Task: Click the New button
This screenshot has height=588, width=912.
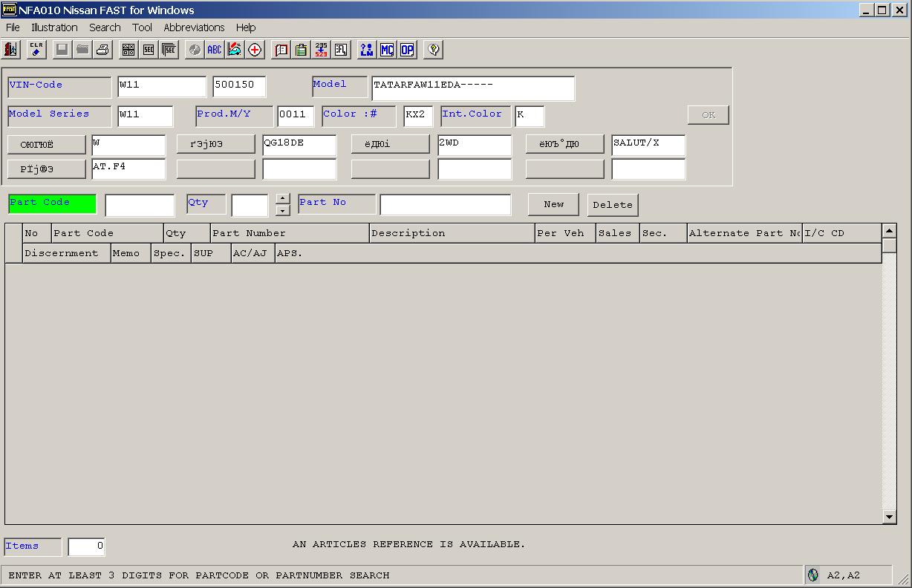Action: [553, 204]
